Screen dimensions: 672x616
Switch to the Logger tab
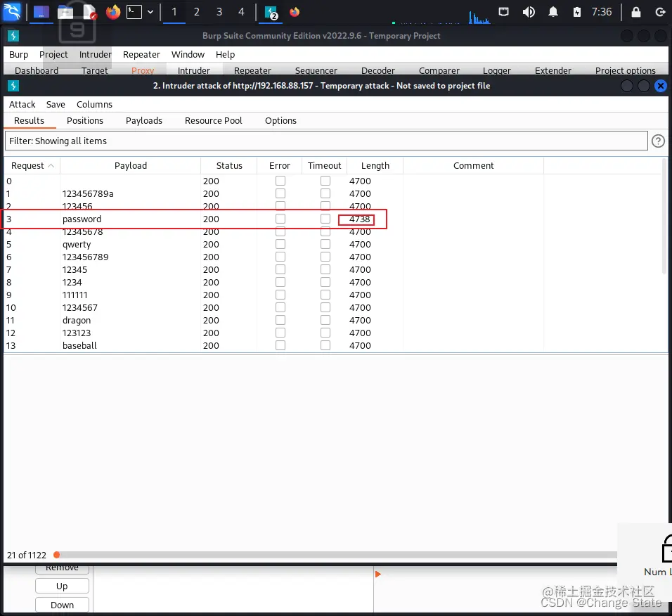pos(497,70)
